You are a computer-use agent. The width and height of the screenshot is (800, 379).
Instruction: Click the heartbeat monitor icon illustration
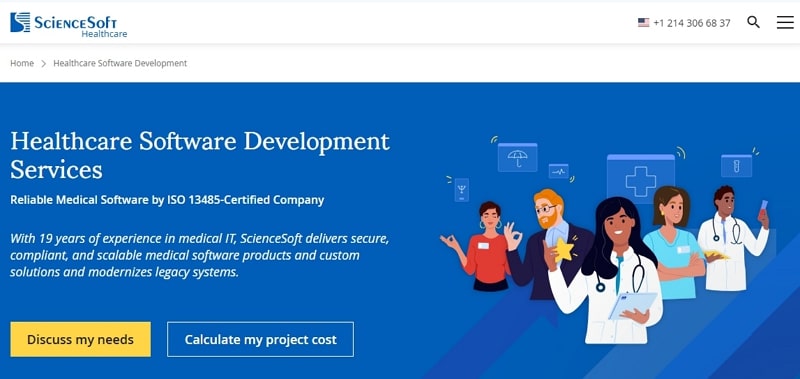point(559,171)
